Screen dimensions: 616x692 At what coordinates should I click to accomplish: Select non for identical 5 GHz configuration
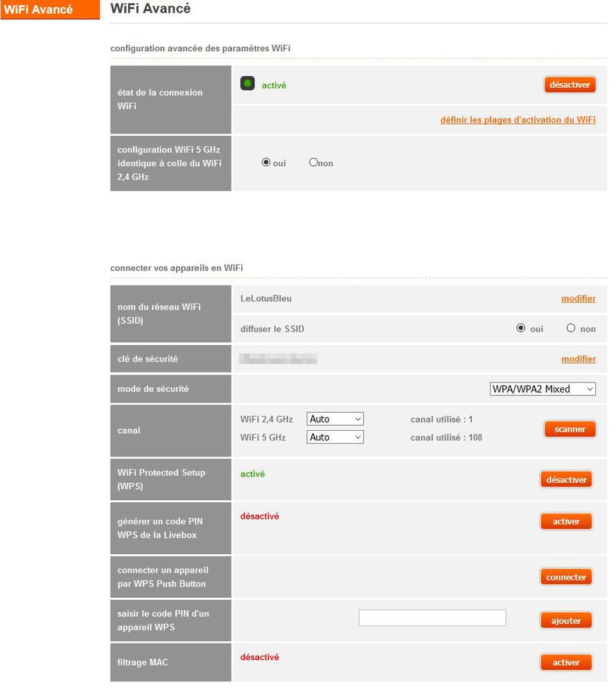(313, 162)
